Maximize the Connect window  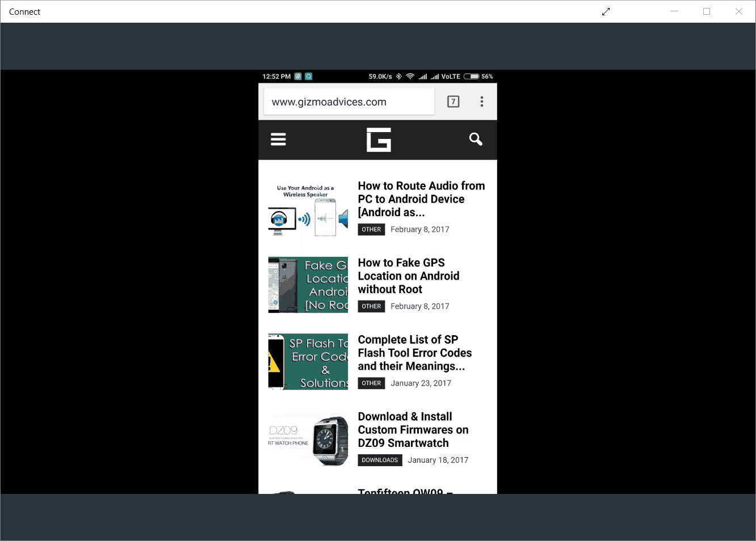707,11
